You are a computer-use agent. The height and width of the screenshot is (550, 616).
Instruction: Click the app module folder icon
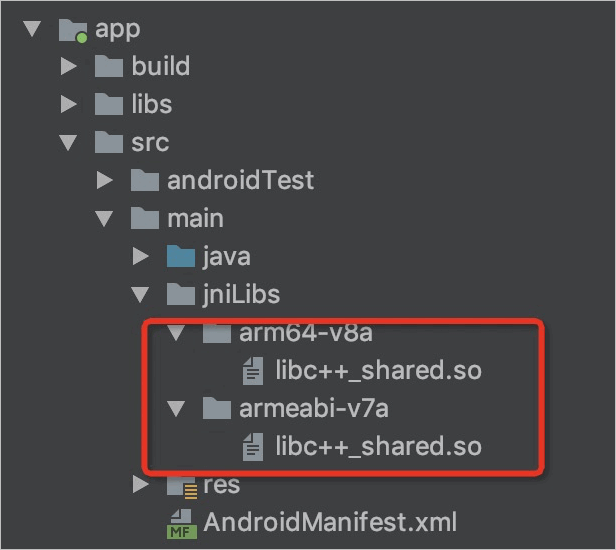(73, 31)
